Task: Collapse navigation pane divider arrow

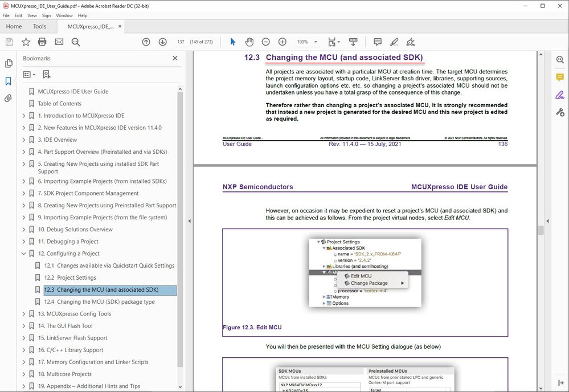Action: point(190,221)
